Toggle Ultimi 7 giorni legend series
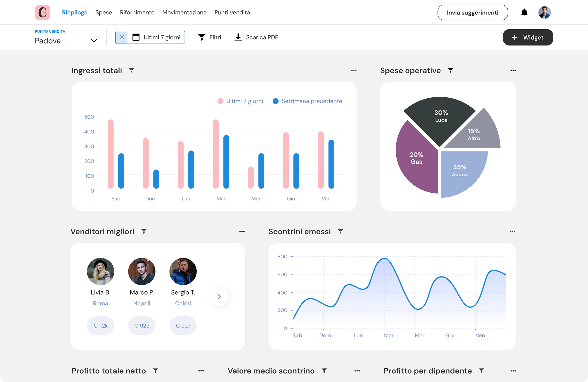The image size is (588, 382). click(240, 101)
